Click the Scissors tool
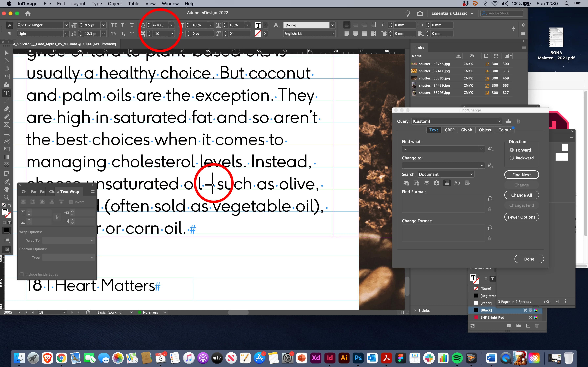The width and height of the screenshot is (588, 367). click(7, 141)
